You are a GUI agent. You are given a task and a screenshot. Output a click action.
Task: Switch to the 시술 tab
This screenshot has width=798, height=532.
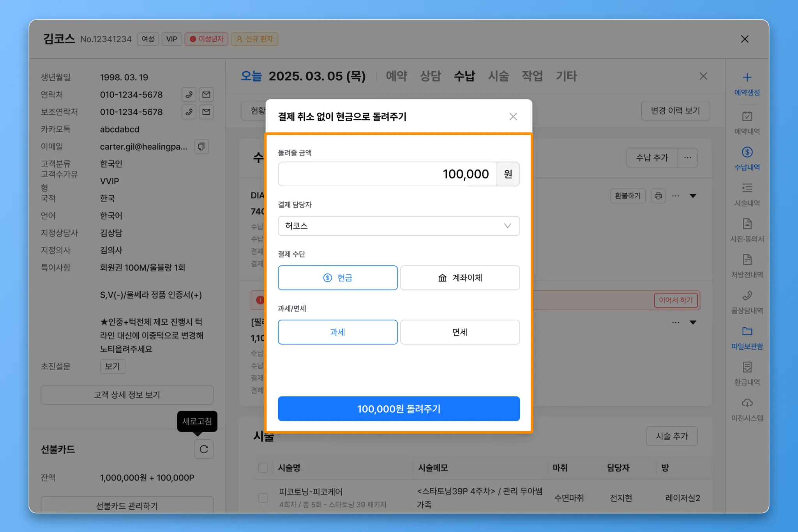[498, 76]
